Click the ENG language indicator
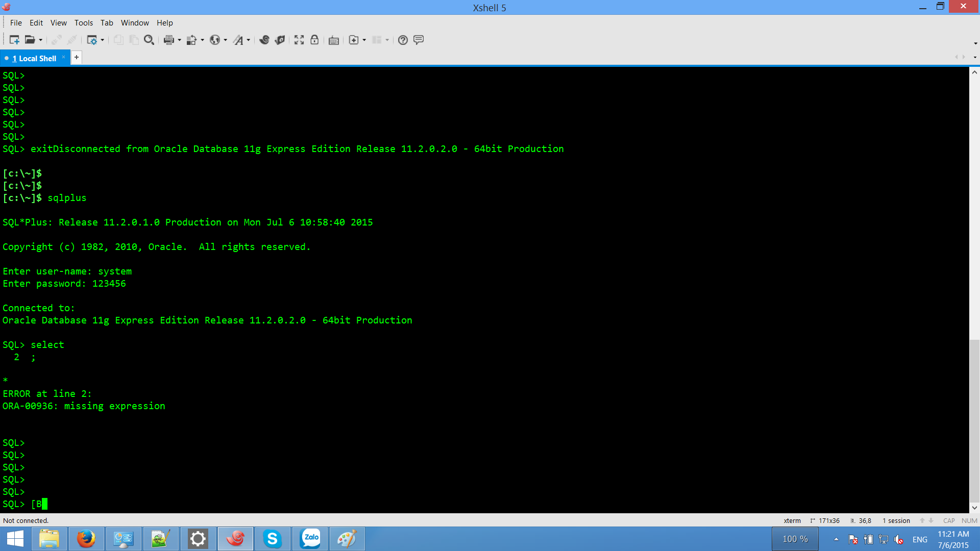Screen dimensions: 980x551 coord(920,539)
